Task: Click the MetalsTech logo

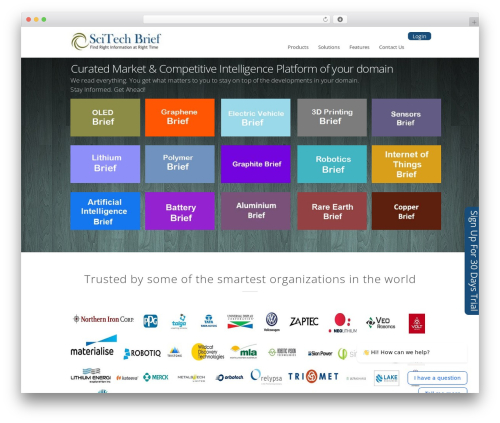Action: 191,378
